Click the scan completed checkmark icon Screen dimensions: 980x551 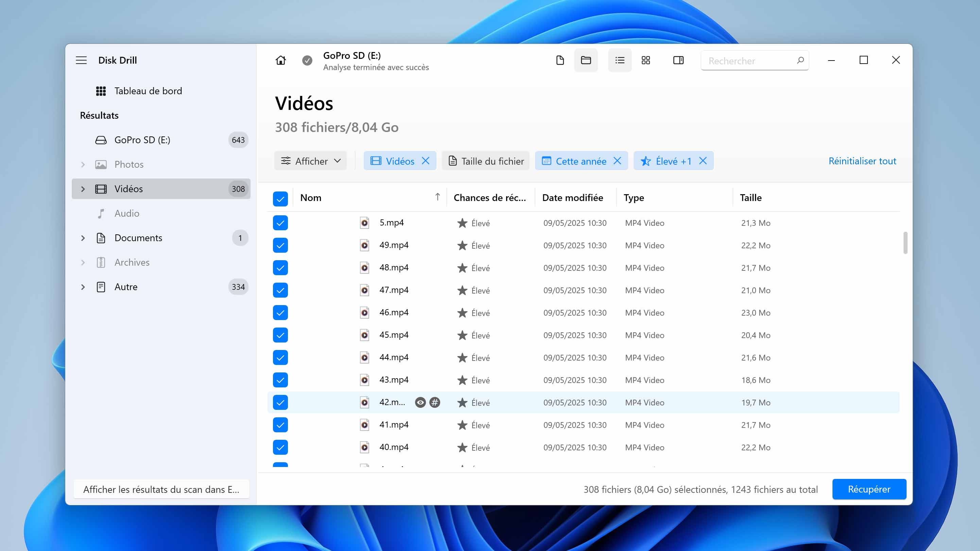(307, 60)
